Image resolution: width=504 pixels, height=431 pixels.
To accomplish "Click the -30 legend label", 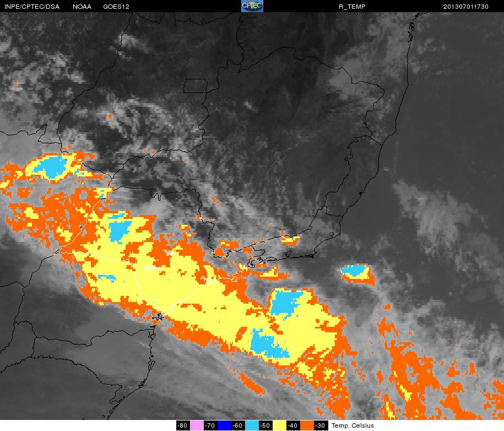I will [x=321, y=425].
